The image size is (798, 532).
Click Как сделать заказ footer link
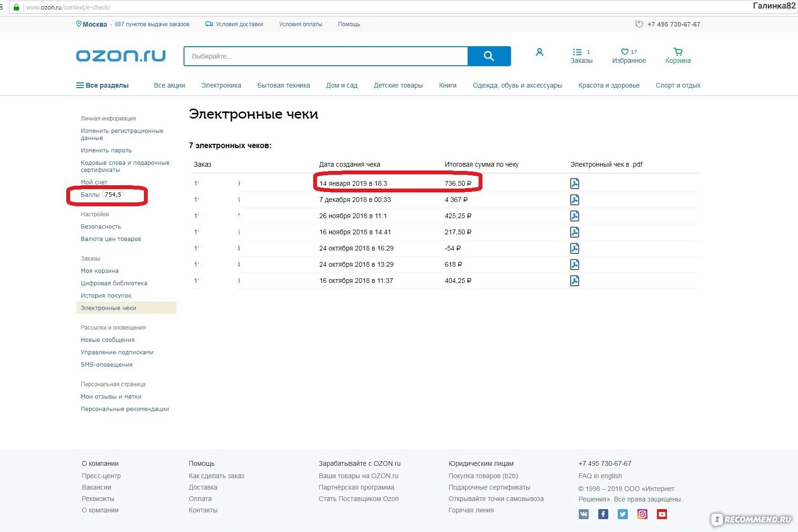coord(216,476)
